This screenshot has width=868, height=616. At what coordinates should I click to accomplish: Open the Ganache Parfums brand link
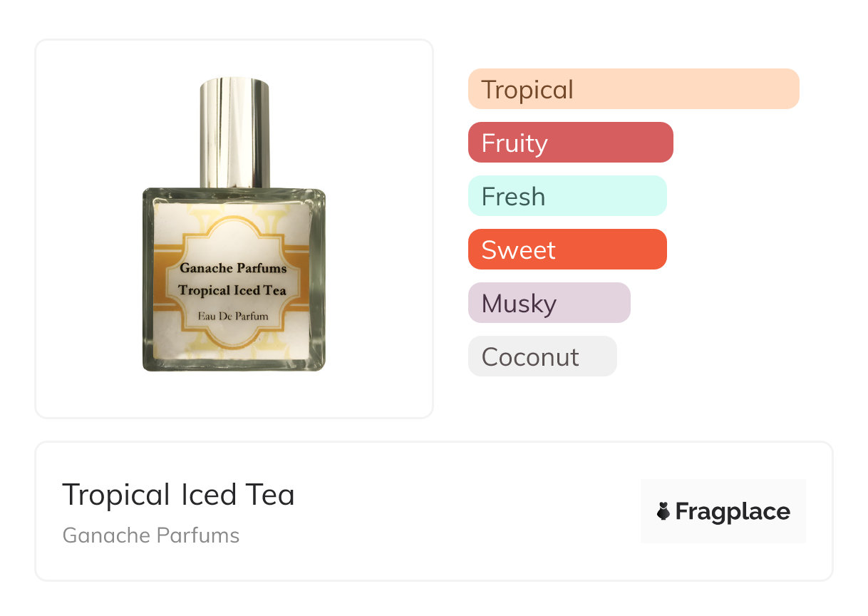pos(151,535)
